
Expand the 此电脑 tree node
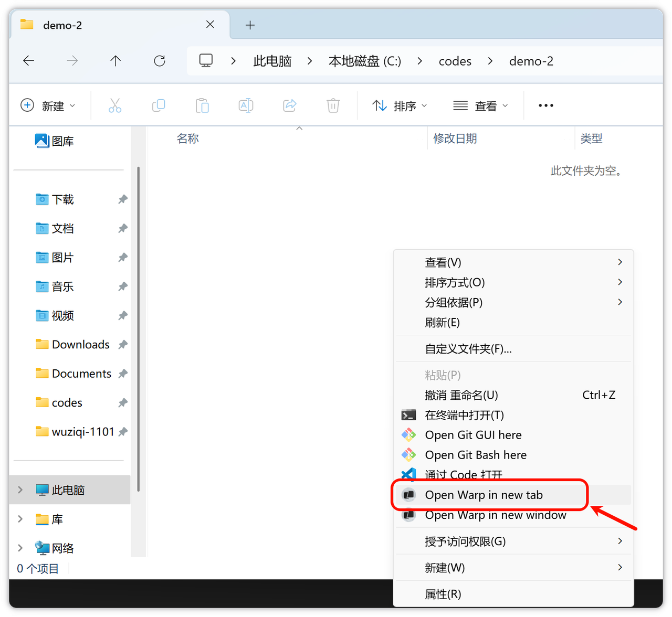[x=20, y=490]
